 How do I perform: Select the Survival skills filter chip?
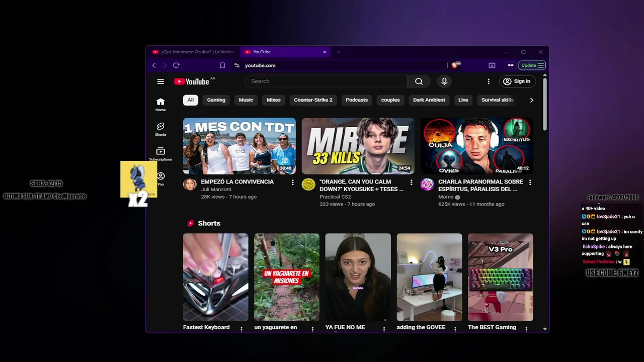497,100
